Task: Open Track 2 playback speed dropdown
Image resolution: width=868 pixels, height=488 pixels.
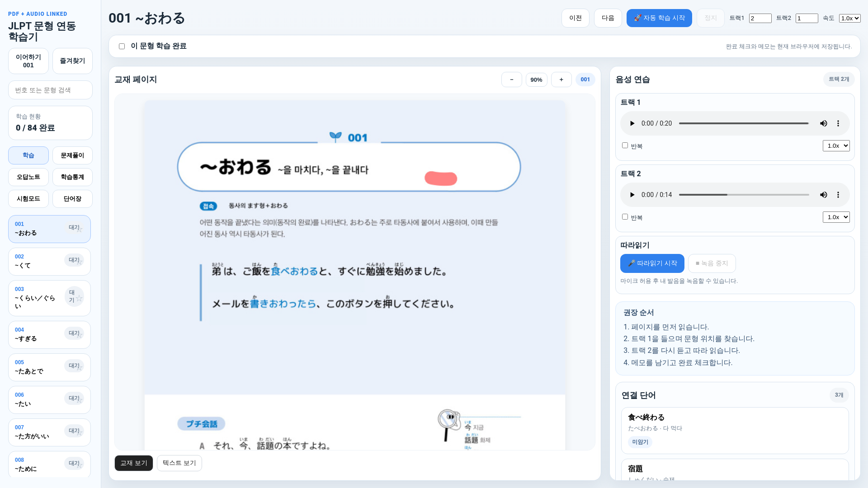Action: click(x=836, y=217)
